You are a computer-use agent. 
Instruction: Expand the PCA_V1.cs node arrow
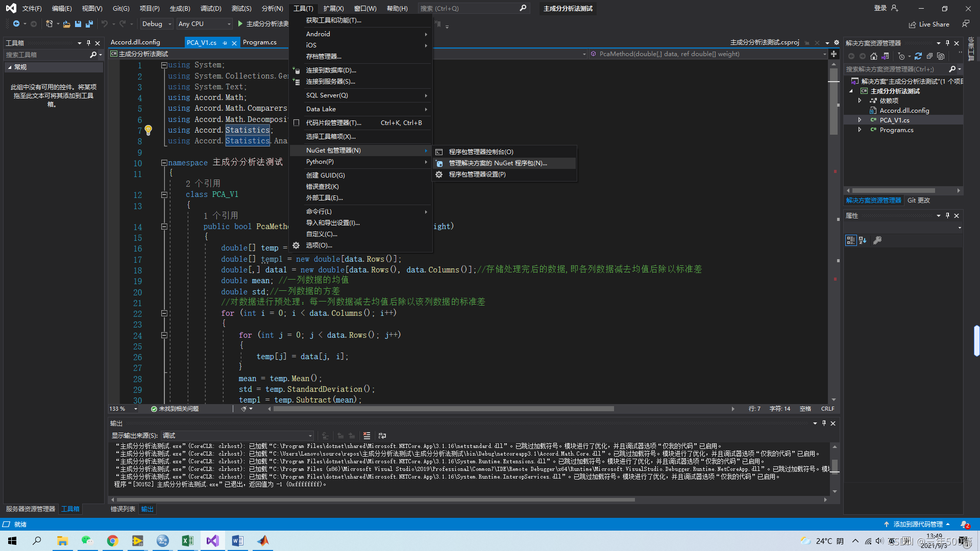[860, 120]
